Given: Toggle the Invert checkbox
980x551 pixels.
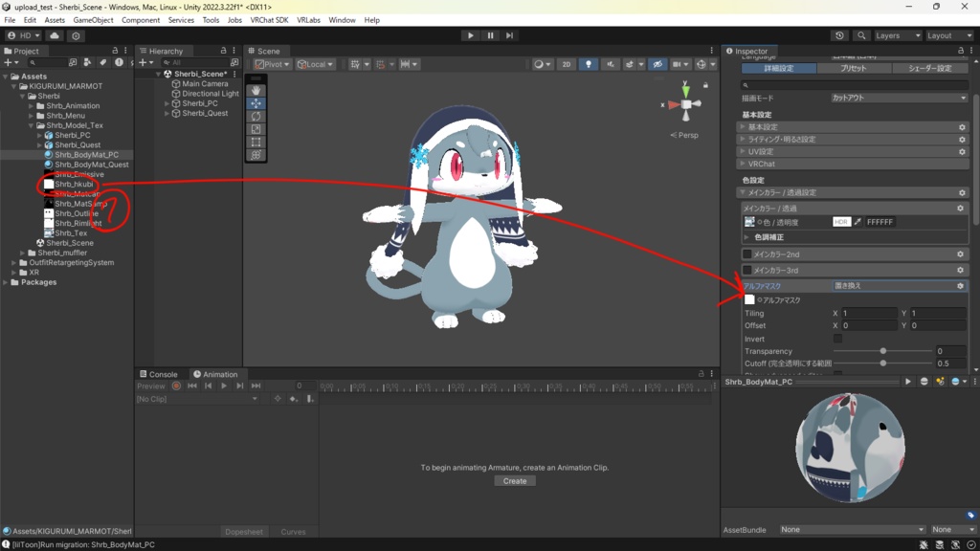Looking at the screenshot, I should (837, 339).
